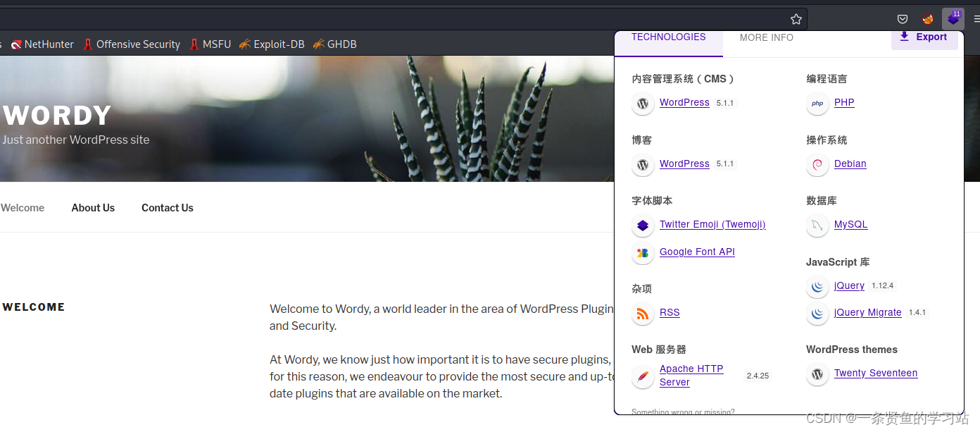Click the PHP logo icon

817,104
